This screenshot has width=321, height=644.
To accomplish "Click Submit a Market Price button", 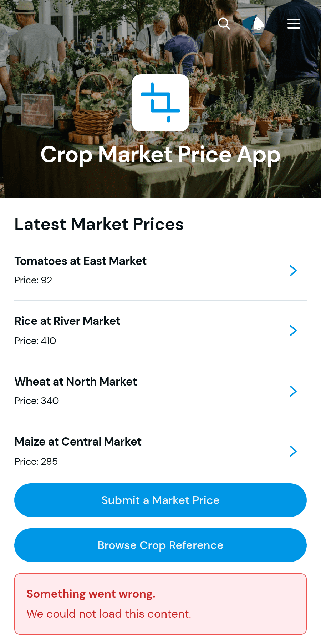I will click(x=160, y=500).
